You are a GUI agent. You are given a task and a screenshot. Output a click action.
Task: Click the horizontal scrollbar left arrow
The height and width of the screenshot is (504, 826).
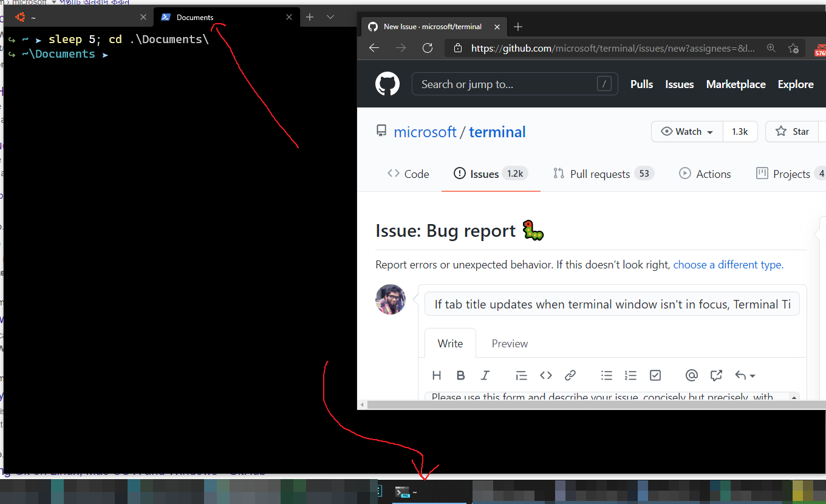[x=362, y=404]
